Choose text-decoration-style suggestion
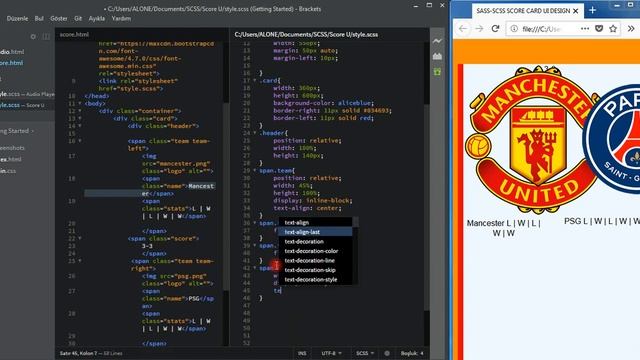 tap(315, 280)
